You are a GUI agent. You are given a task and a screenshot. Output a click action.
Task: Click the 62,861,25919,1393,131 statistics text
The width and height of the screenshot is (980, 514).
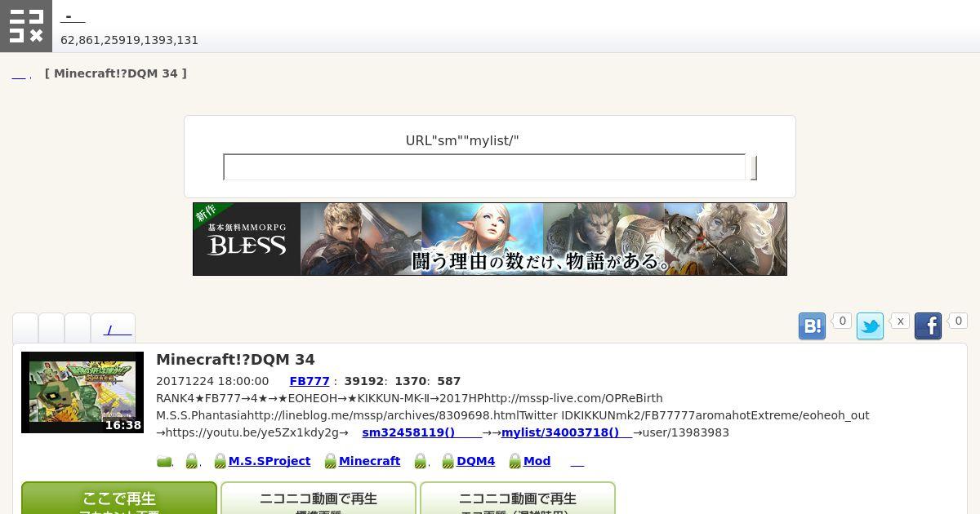[x=129, y=40]
